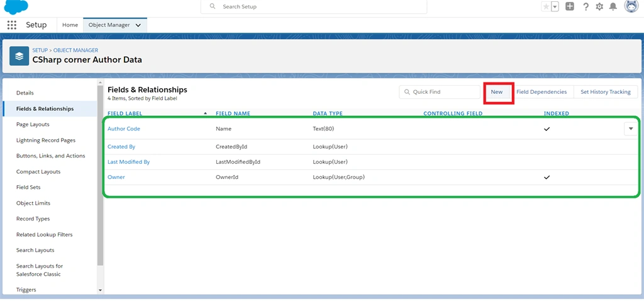Open the Created By field link
Viewport: 644px width, 301px height.
click(x=121, y=146)
